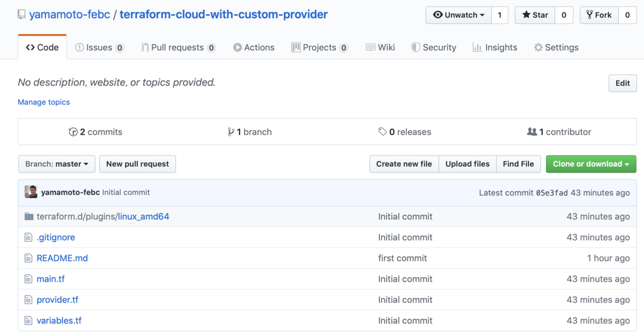Click the file icon next to .gitignore
Screen dimensions: 644x335
pos(29,237)
